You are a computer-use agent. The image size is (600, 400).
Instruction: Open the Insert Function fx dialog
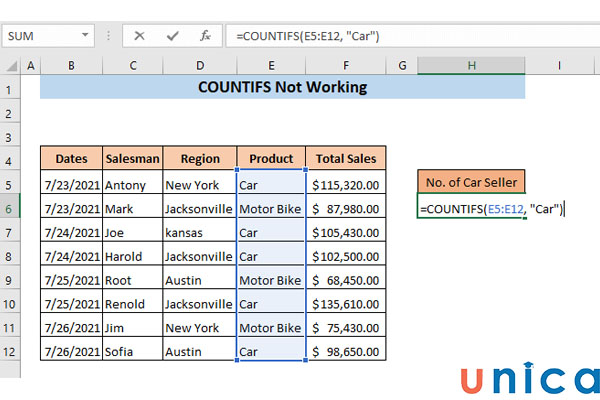coord(205,36)
